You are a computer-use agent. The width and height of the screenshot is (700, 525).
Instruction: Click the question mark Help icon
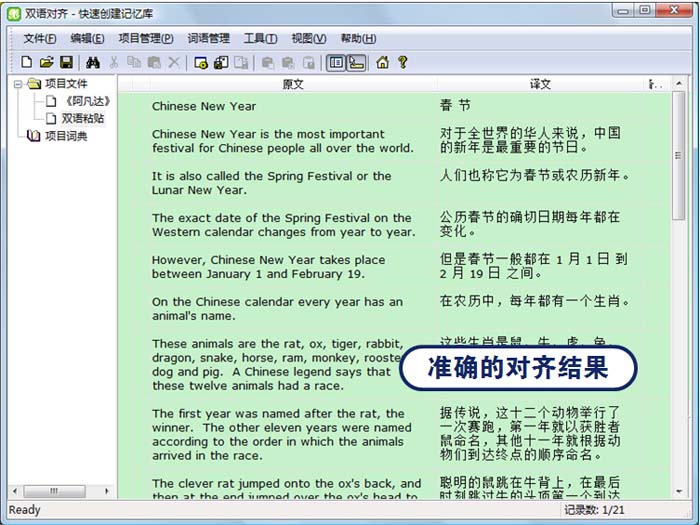point(403,62)
